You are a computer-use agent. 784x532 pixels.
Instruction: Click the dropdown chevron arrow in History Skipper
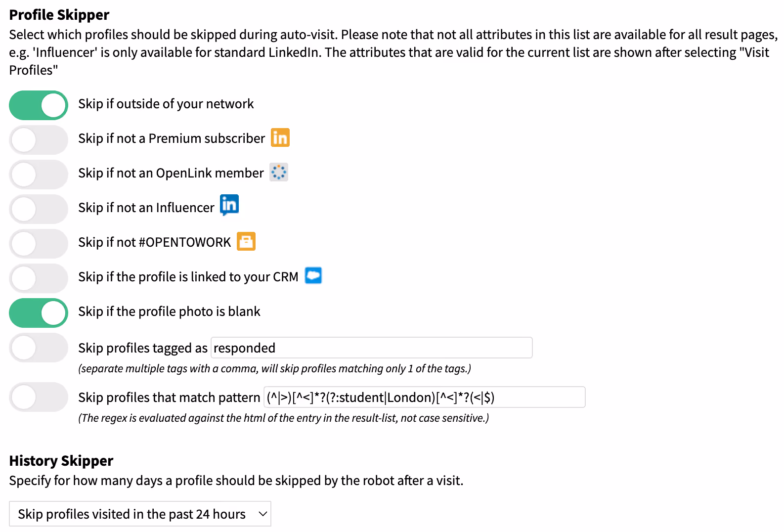click(263, 514)
